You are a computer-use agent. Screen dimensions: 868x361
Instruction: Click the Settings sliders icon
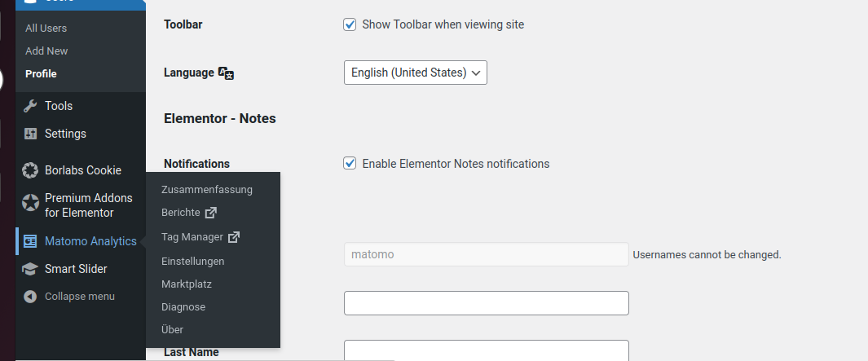pyautogui.click(x=30, y=134)
